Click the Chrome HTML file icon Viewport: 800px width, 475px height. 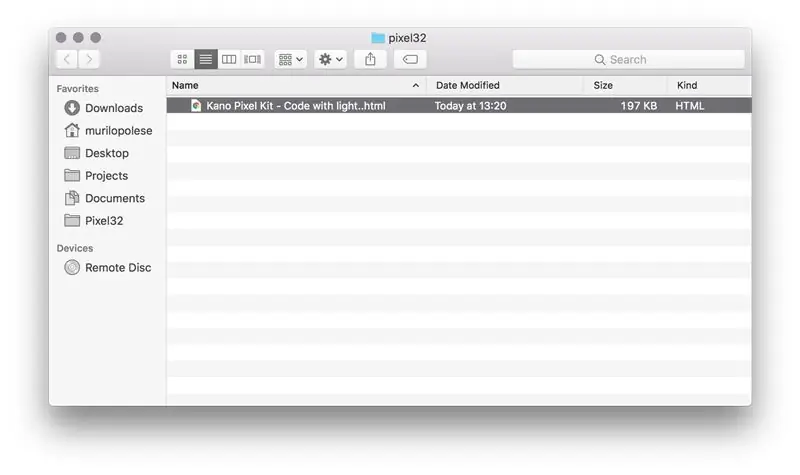click(x=196, y=106)
